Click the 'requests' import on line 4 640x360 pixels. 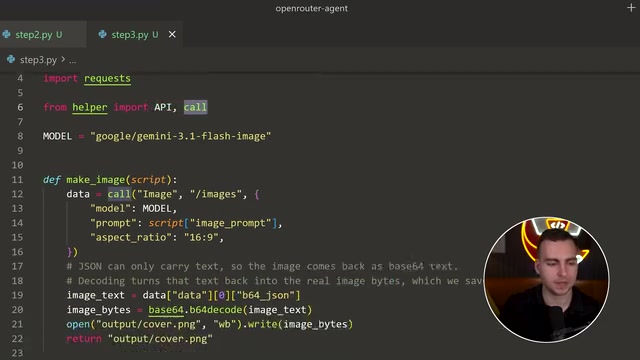pyautogui.click(x=107, y=78)
